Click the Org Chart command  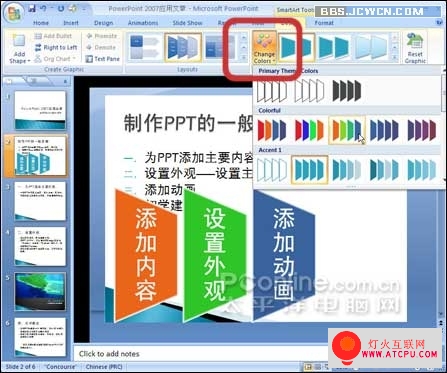[55, 59]
